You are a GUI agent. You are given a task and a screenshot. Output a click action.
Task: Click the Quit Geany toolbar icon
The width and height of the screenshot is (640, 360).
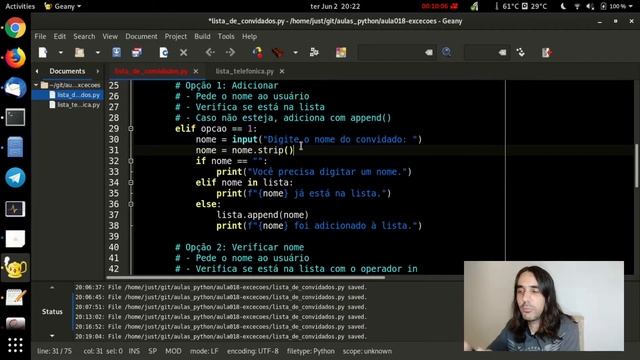tap(547, 52)
